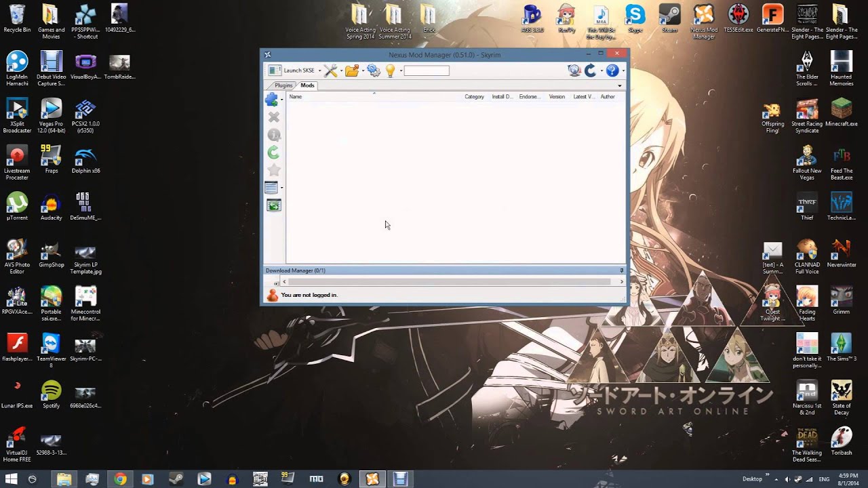The image size is (868, 488).
Task: Select the Steam desktop shortcut
Action: 669,19
